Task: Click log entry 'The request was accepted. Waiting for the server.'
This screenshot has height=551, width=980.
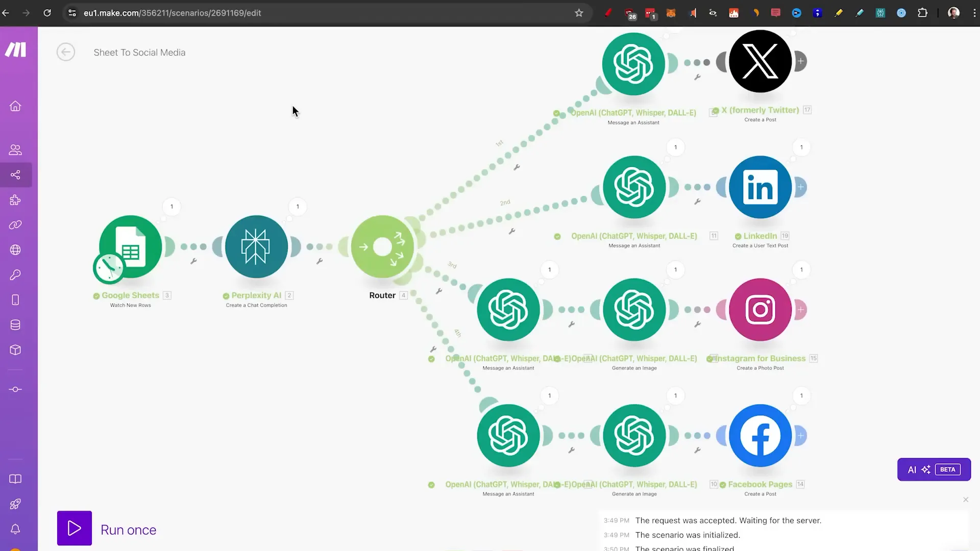Action: pyautogui.click(x=728, y=520)
